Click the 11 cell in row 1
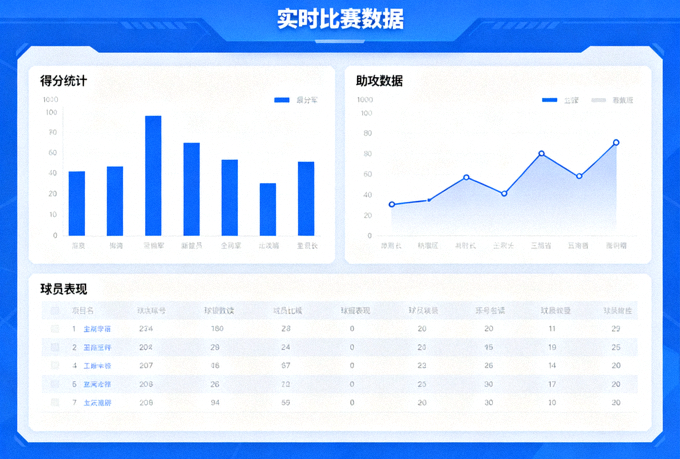Viewport: 680px width, 459px height. click(x=552, y=329)
